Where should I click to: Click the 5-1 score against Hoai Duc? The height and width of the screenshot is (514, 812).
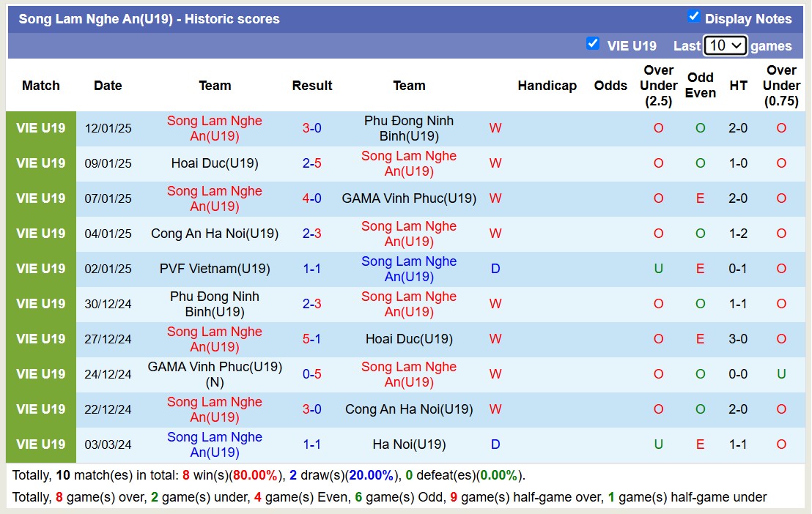click(x=312, y=339)
